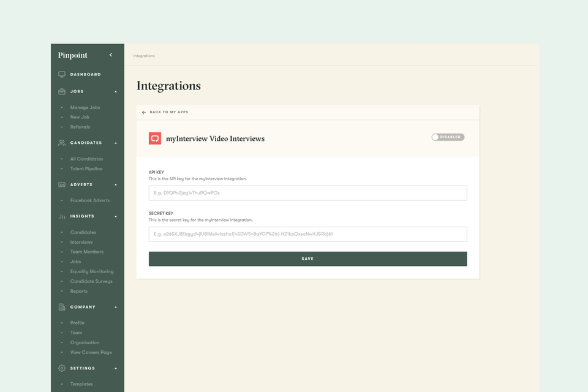Open Talent Pipeline
This screenshot has height=392, width=588.
click(x=86, y=169)
